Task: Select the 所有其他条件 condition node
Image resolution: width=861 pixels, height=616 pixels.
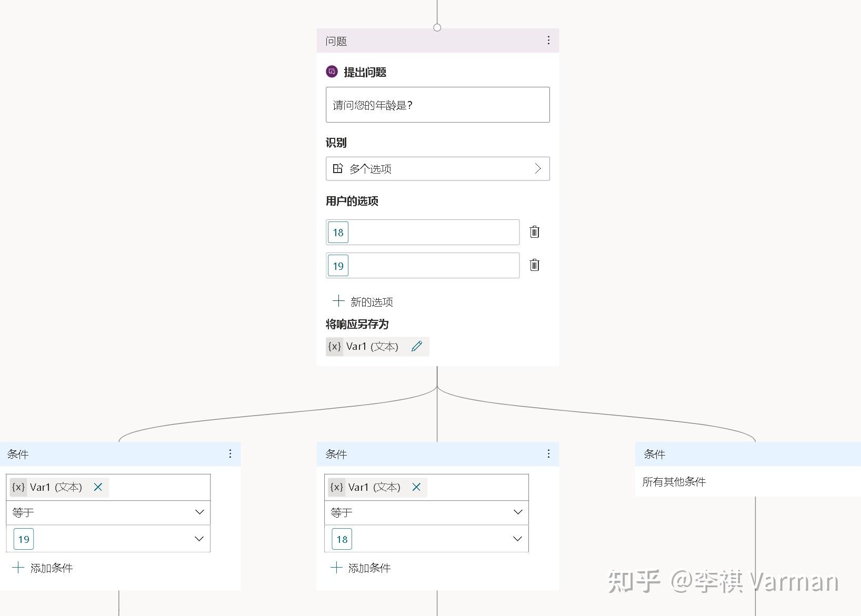Action: pyautogui.click(x=674, y=481)
